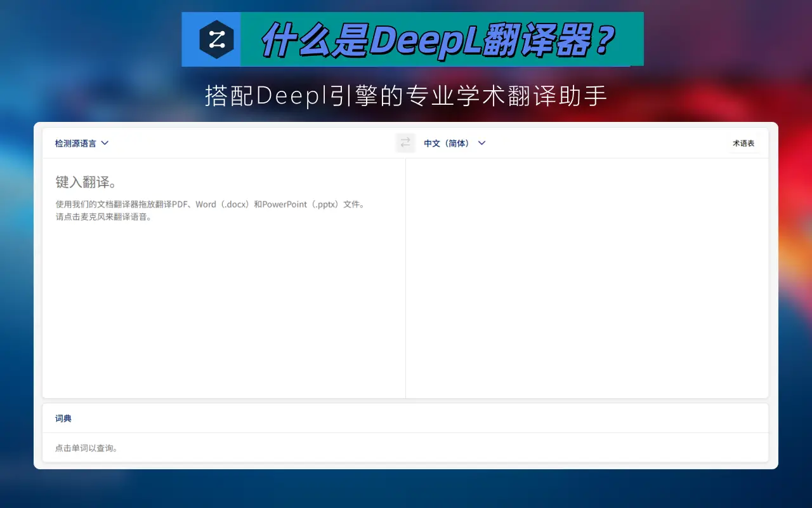This screenshot has height=508, width=812.
Task: Select the 词典 dictionary section header
Action: pyautogui.click(x=63, y=418)
